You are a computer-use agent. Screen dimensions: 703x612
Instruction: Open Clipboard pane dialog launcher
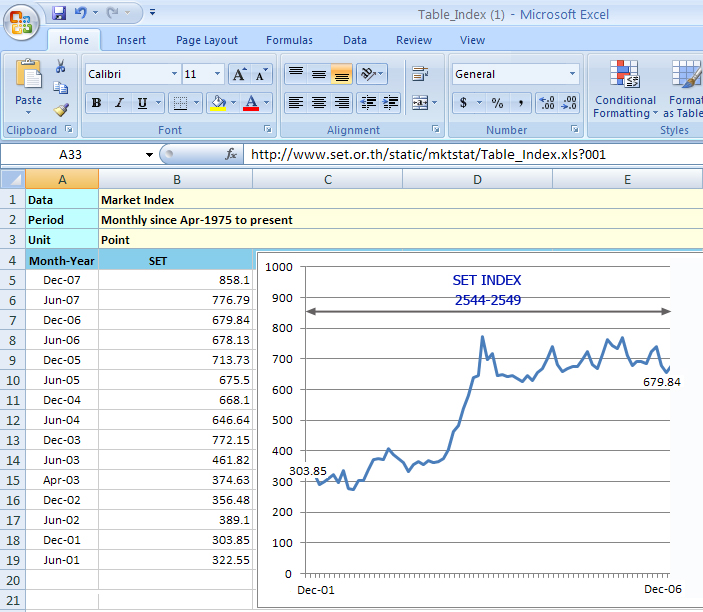tap(69, 129)
